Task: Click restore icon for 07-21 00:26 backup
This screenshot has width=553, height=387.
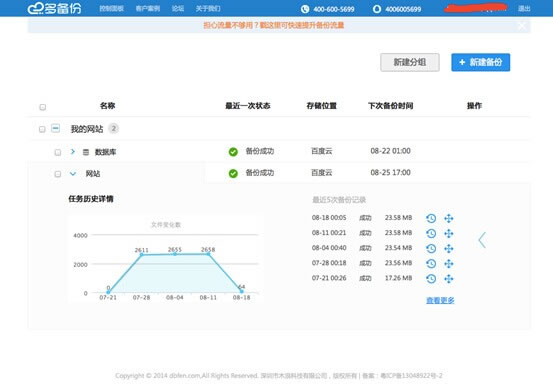Action: (x=431, y=279)
